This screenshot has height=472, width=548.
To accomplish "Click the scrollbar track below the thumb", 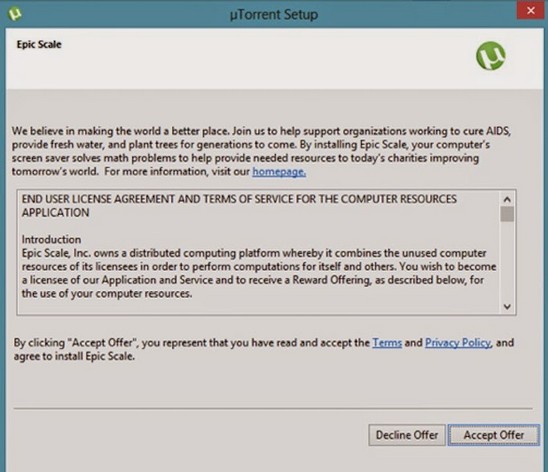I will (x=507, y=261).
